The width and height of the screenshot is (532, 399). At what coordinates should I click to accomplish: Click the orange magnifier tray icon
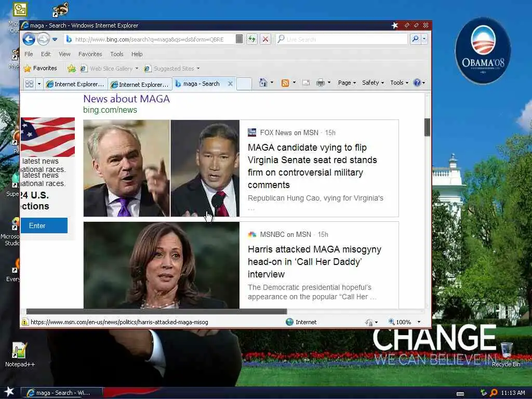coord(494,393)
